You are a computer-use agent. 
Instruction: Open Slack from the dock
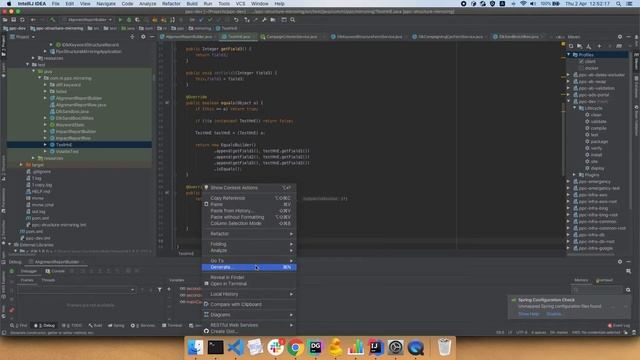pyautogui.click(x=276, y=347)
